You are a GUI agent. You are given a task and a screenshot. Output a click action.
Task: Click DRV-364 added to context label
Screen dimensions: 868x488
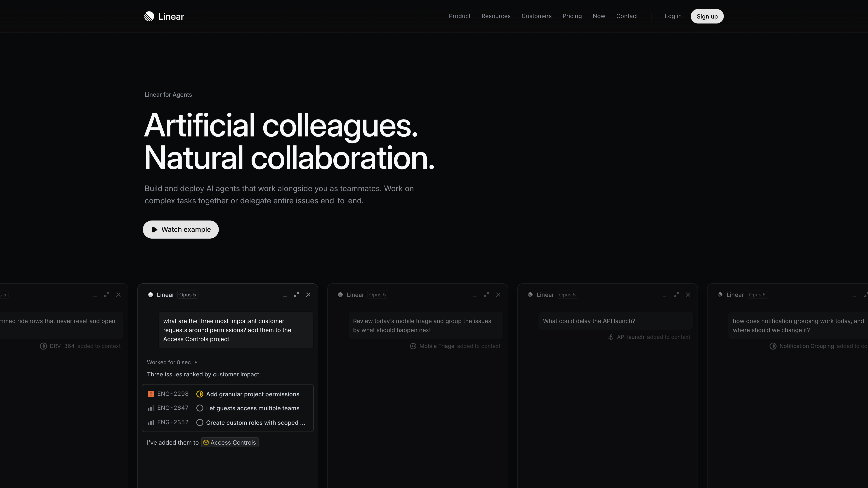[85, 346]
